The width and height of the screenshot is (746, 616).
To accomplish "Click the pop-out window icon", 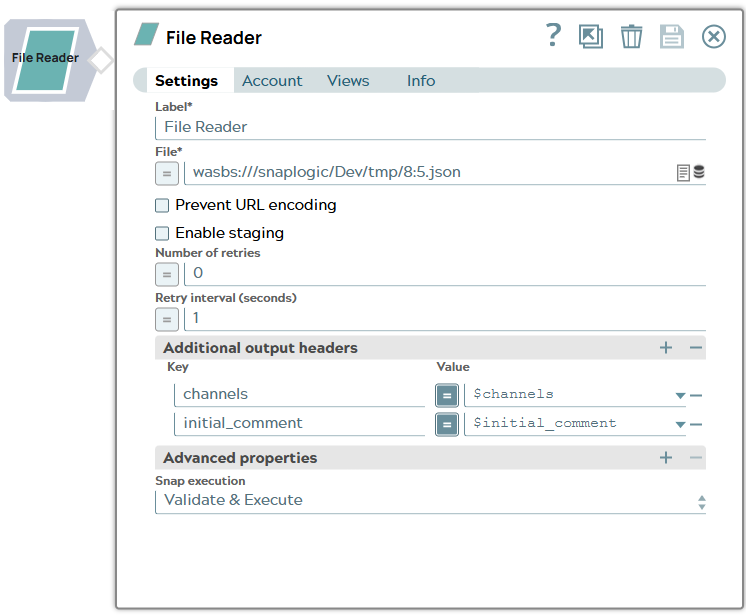I will pyautogui.click(x=591, y=37).
